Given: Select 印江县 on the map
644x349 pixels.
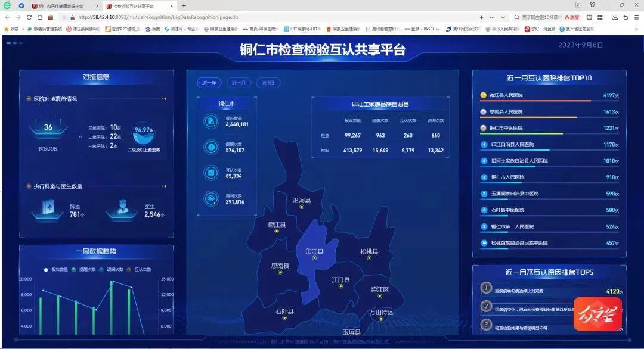Looking at the screenshot, I should click(x=314, y=251).
